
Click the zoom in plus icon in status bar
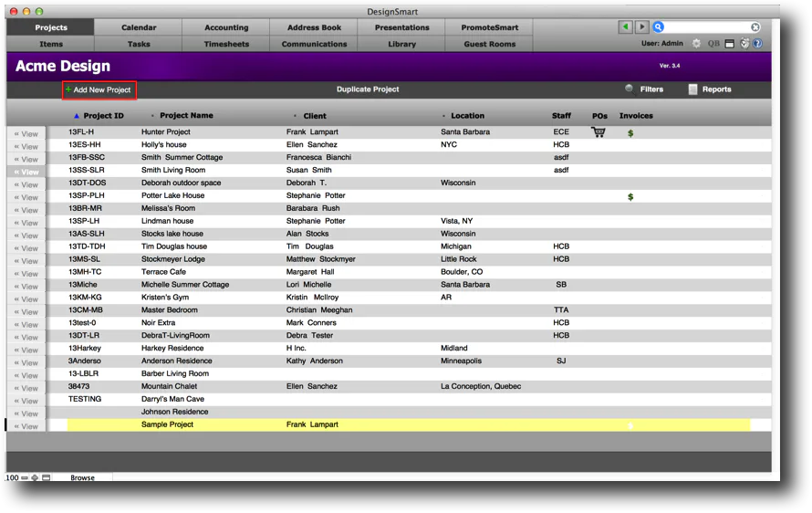[35, 477]
